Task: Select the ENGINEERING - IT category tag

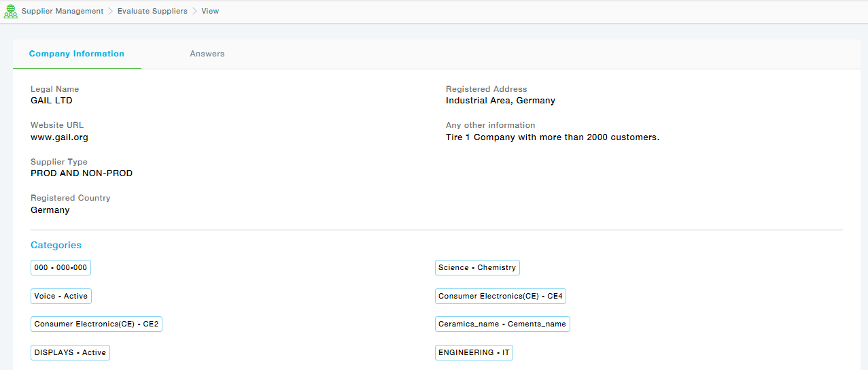Action: [x=474, y=353]
